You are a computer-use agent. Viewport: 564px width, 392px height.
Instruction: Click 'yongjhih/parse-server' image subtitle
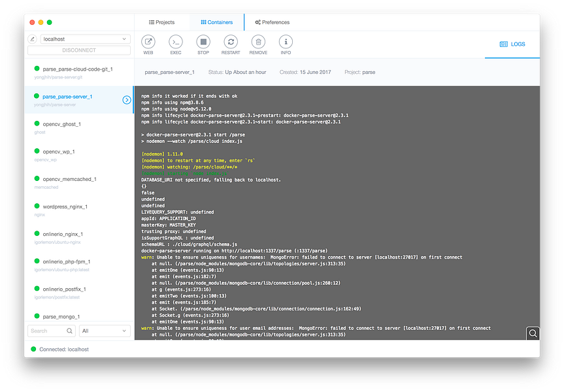55,105
